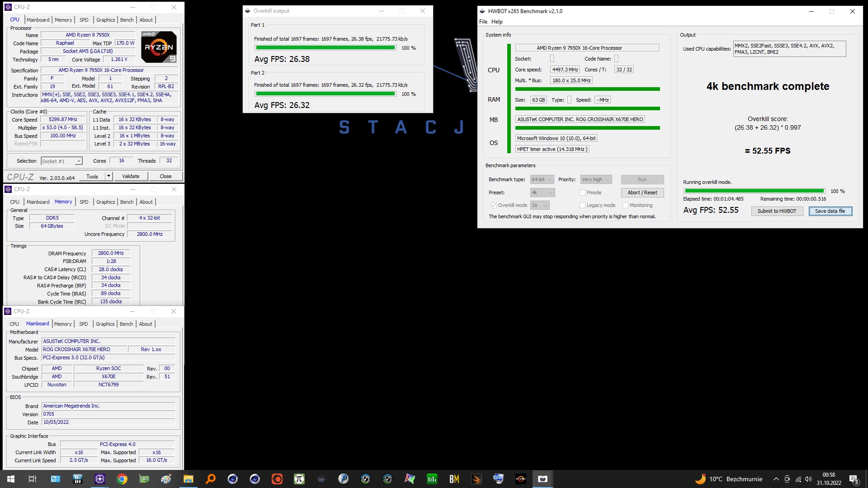Open Task View on the taskbar
The width and height of the screenshot is (868, 488).
pyautogui.click(x=33, y=479)
